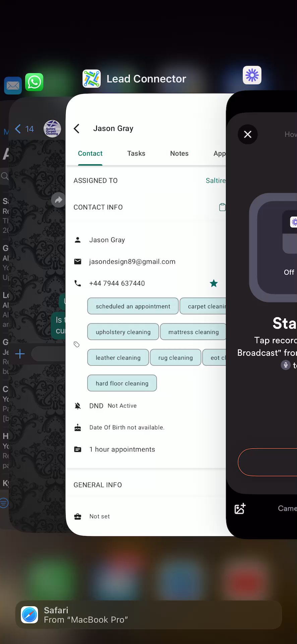This screenshot has height=644, width=297.
Task: Select the hard floor cleaning tag
Action: click(122, 383)
